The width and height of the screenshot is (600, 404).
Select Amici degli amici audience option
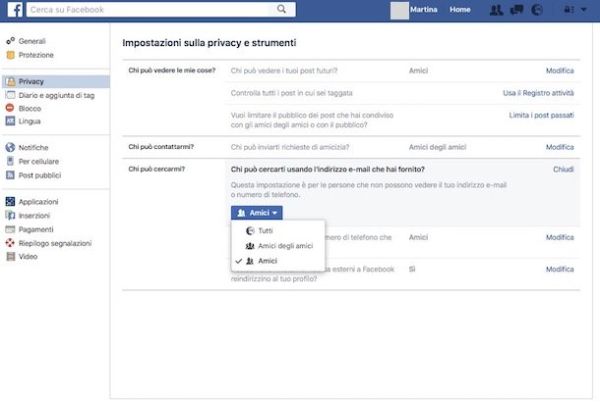tap(281, 245)
